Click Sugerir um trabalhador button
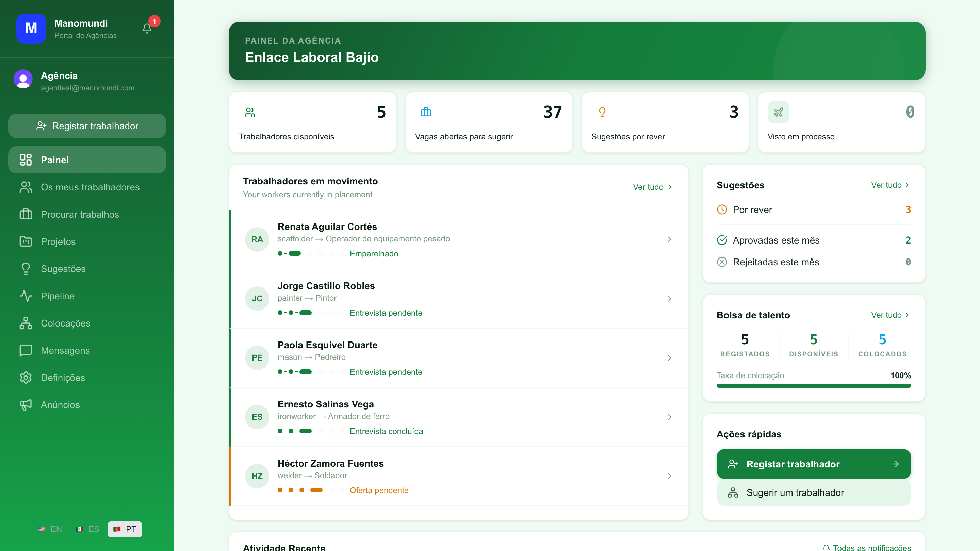 814,493
